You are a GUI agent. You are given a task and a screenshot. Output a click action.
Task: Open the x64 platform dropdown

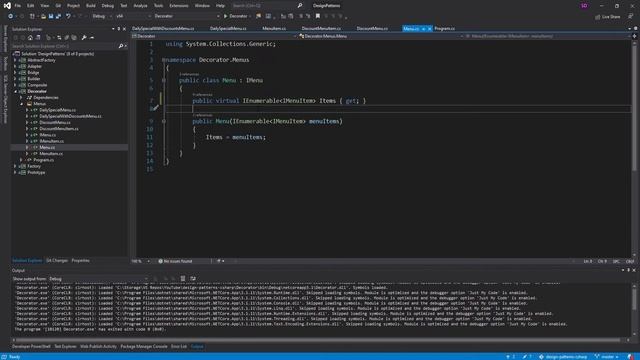pos(133,16)
